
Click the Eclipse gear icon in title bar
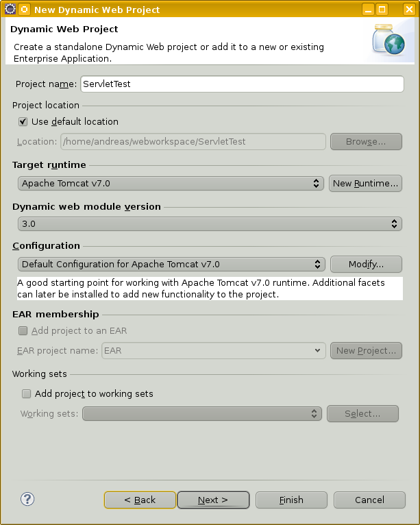pos(10,9)
